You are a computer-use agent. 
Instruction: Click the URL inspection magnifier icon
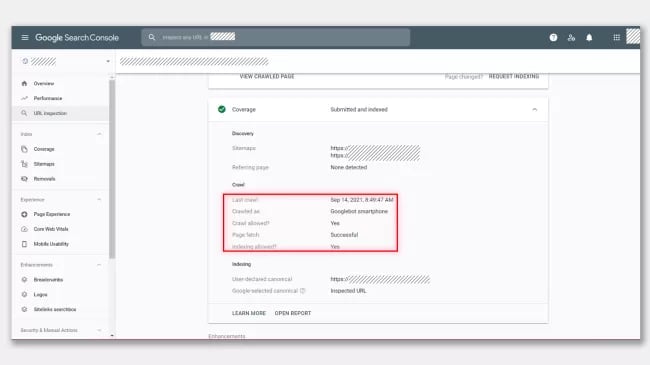pos(24,113)
